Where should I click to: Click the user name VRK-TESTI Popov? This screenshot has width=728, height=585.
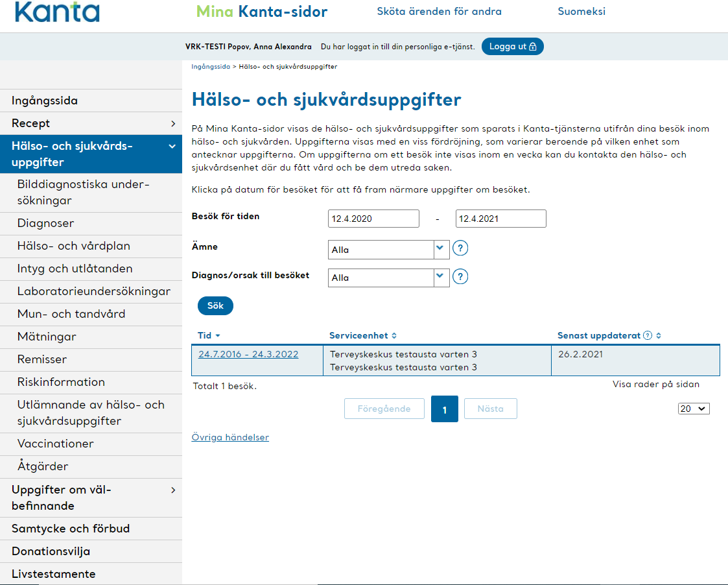click(x=248, y=47)
